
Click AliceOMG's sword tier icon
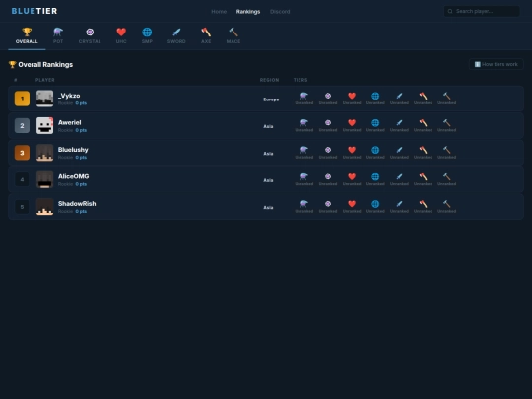pyautogui.click(x=399, y=176)
